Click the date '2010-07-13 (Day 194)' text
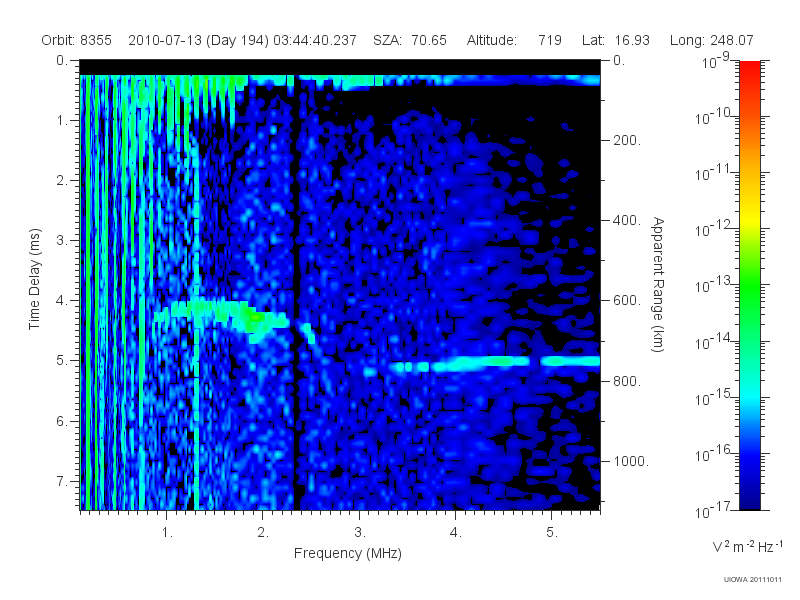Screen dimensions: 800x600 pyautogui.click(x=198, y=40)
